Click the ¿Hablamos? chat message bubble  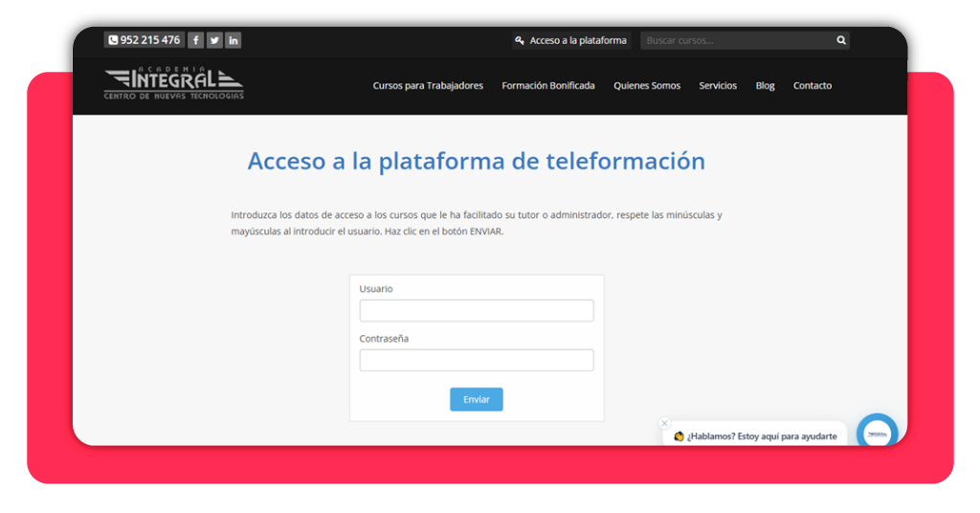[x=755, y=435]
